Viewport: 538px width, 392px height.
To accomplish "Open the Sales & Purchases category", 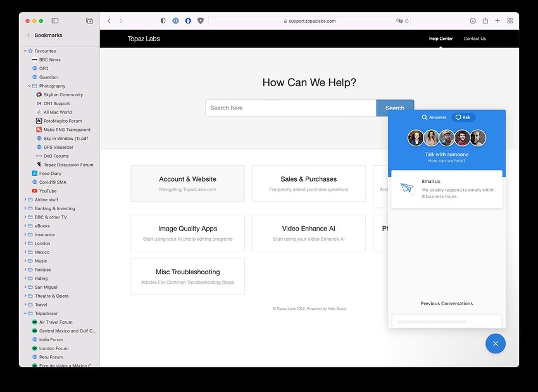I will click(x=308, y=184).
